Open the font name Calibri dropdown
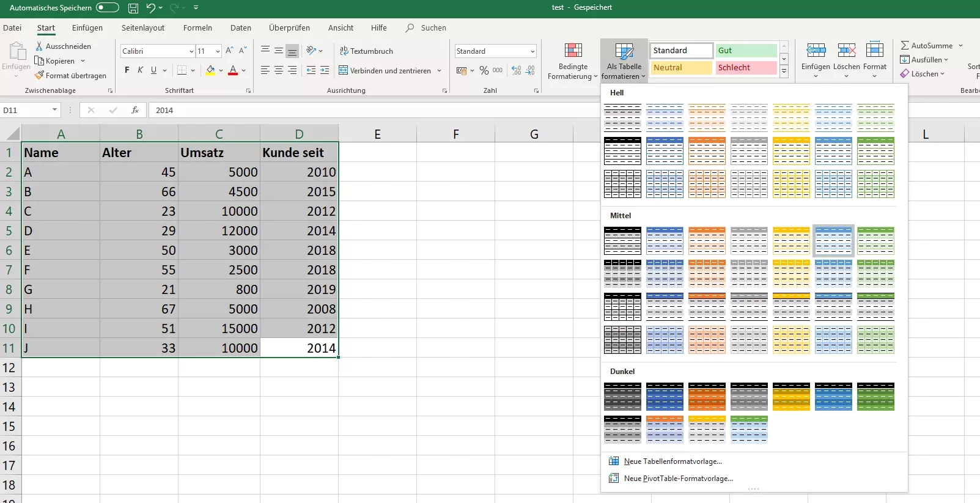 [x=191, y=51]
